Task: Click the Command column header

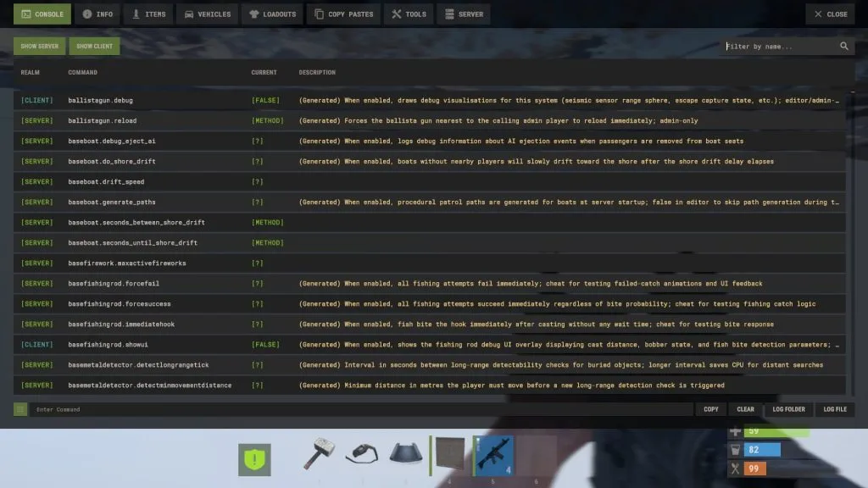Action: 82,73
